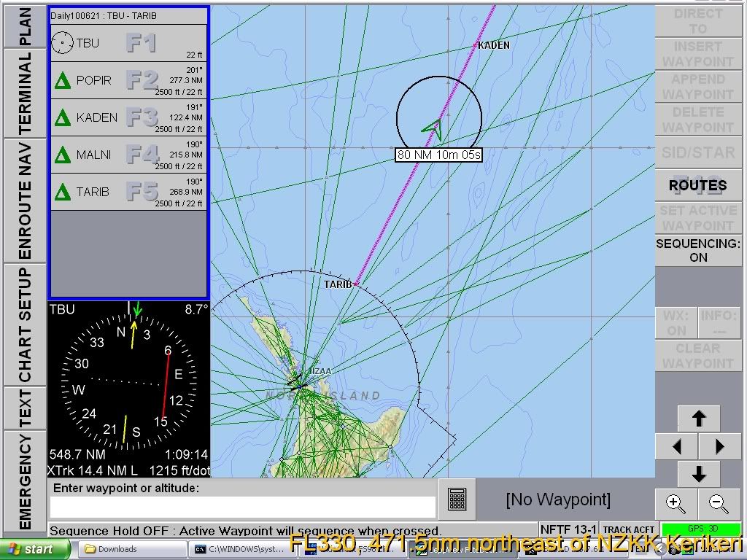Open the EMERGENCY tab
Viewport: 747px width, 560px height.
tap(24, 481)
